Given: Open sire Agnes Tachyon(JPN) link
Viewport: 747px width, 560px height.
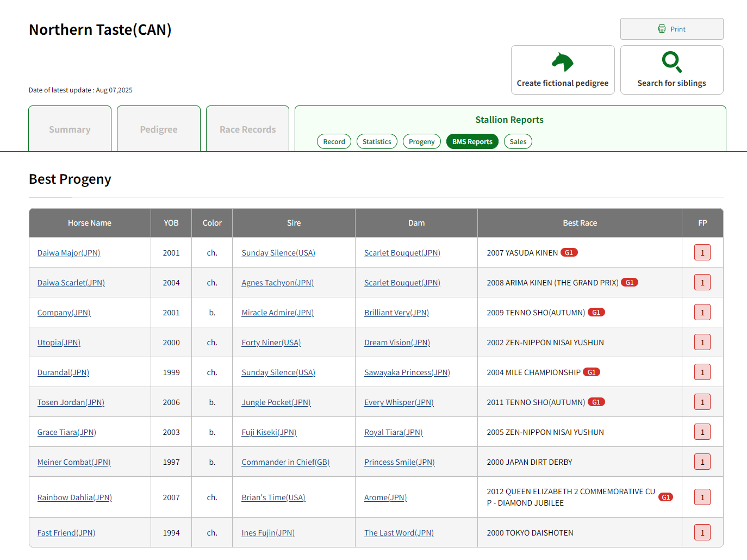Looking at the screenshot, I should pos(278,283).
